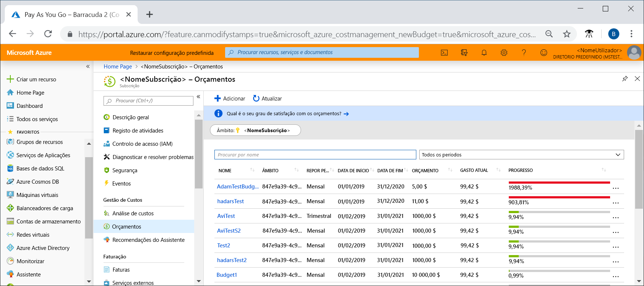Select Controlo de acesso (IAM)
This screenshot has width=644, height=286.
coord(138,144)
